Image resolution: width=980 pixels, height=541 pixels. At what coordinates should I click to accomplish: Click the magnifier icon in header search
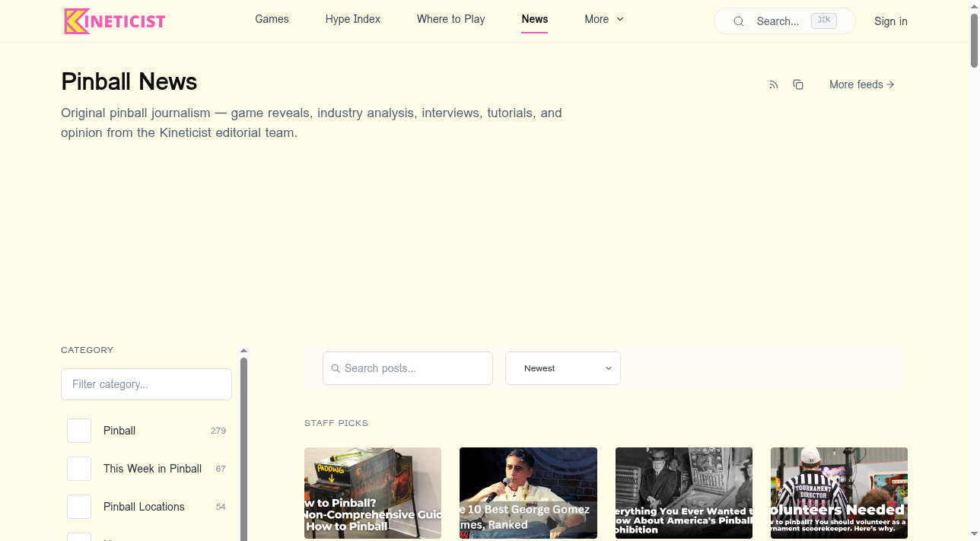pyautogui.click(x=739, y=21)
